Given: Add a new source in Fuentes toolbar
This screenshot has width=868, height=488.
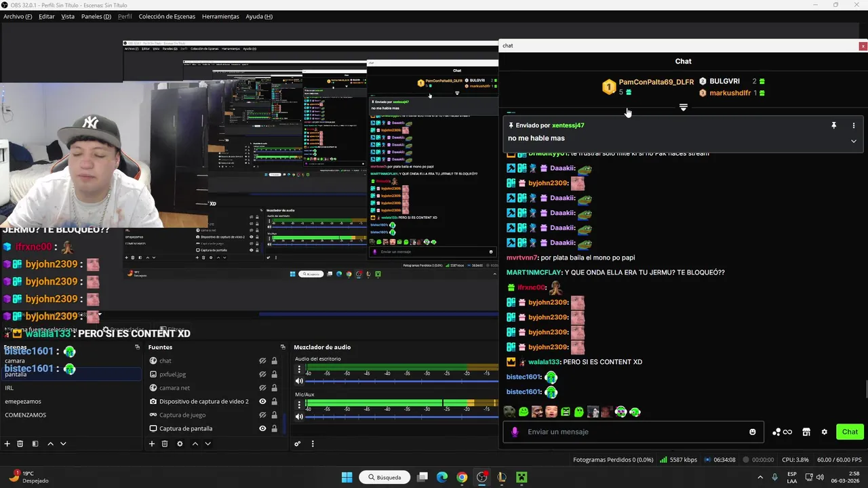Looking at the screenshot, I should pos(152,444).
